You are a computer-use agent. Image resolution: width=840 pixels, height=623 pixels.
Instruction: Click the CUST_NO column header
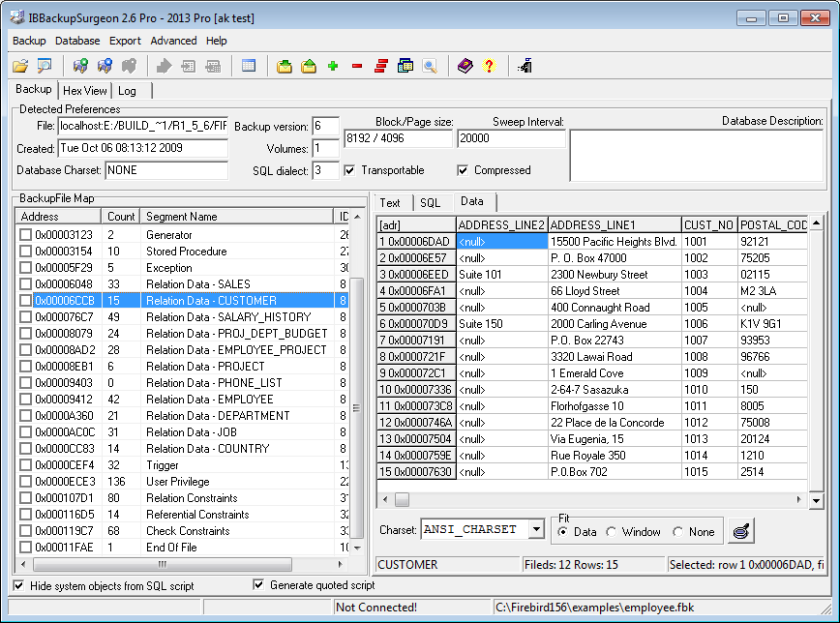tap(708, 225)
